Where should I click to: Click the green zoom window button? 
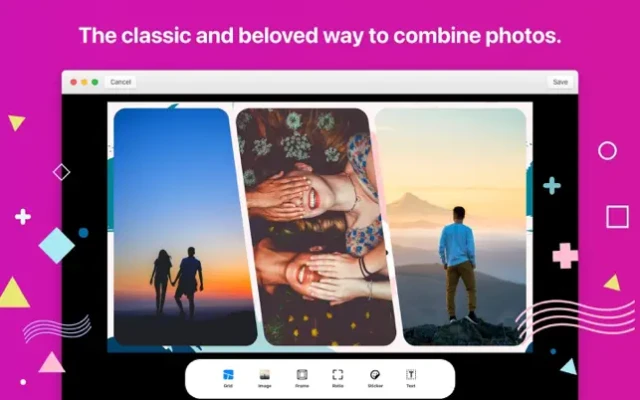[95, 82]
